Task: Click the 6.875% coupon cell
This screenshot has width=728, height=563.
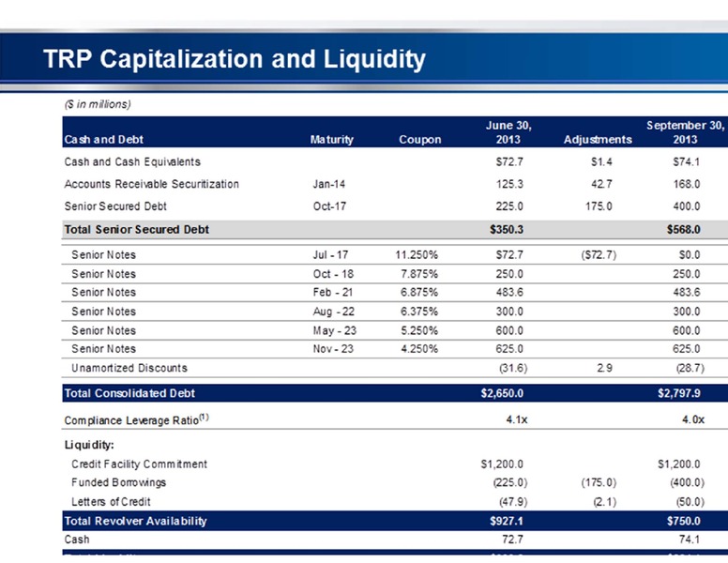Action: click(x=419, y=293)
